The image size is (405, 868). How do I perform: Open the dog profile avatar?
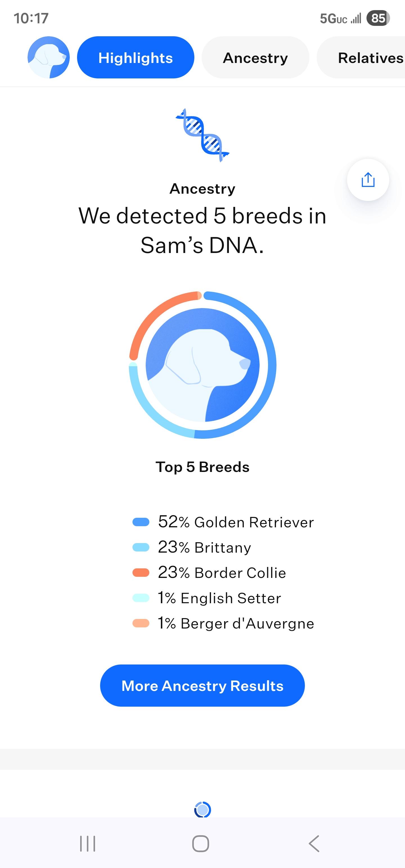click(49, 57)
